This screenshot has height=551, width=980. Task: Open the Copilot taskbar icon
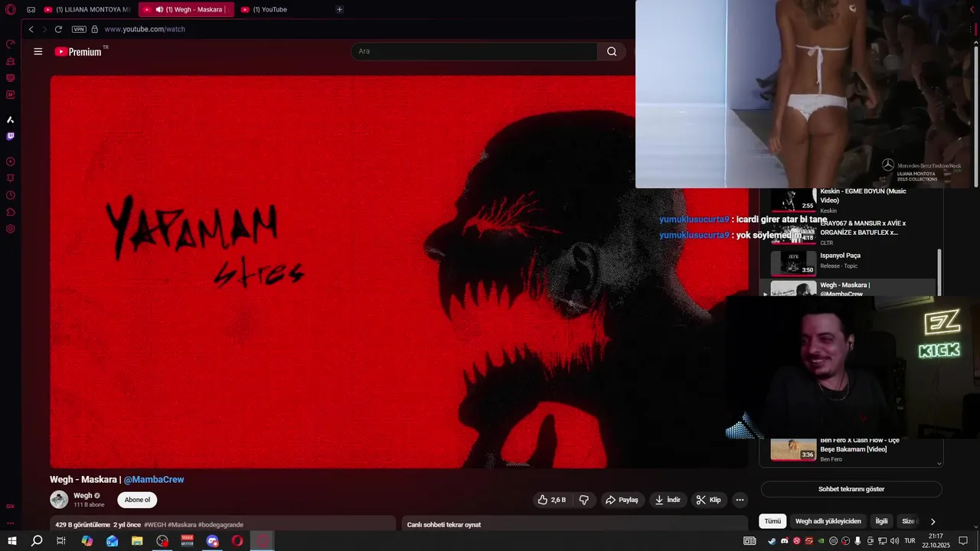(x=87, y=541)
